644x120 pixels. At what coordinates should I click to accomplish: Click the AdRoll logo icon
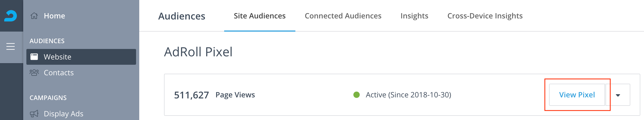pyautogui.click(x=11, y=16)
